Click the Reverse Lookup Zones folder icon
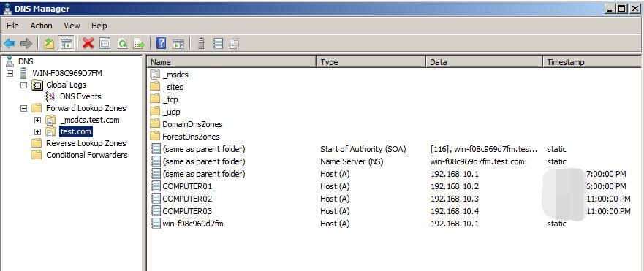The width and height of the screenshot is (644, 271). point(37,143)
